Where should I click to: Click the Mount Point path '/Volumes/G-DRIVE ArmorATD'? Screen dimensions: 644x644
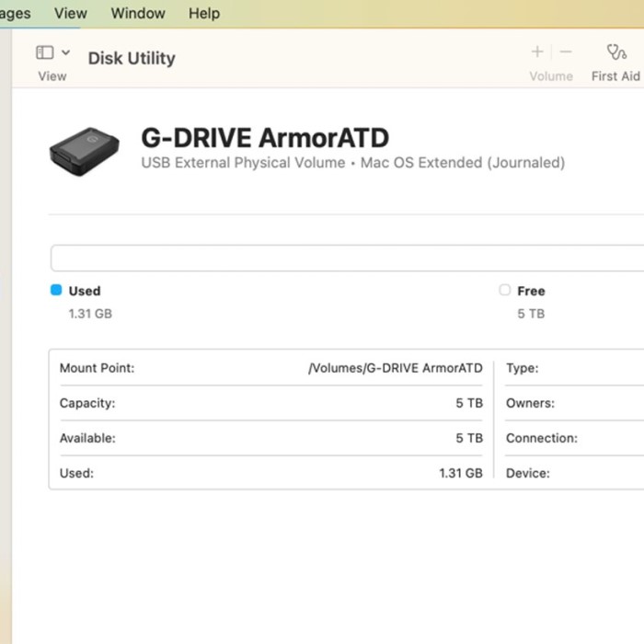click(x=396, y=368)
